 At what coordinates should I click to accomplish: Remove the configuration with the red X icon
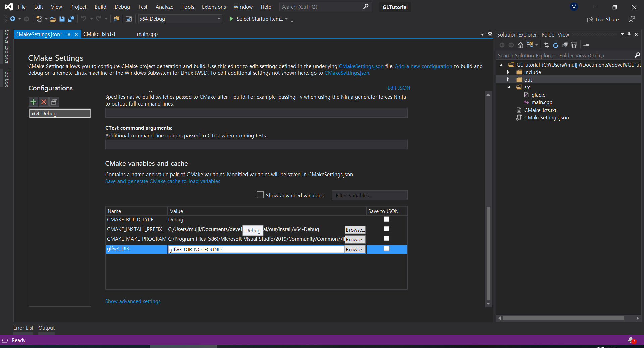pos(44,102)
